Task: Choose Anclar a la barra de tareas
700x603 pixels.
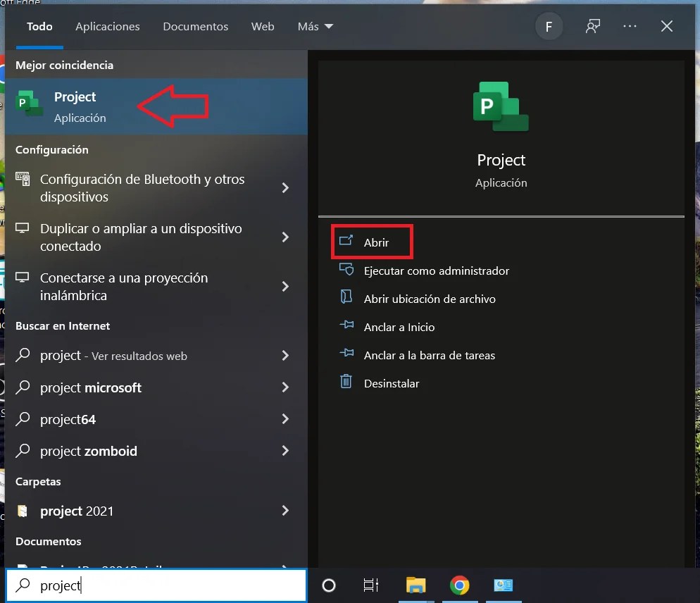Action: [x=429, y=355]
